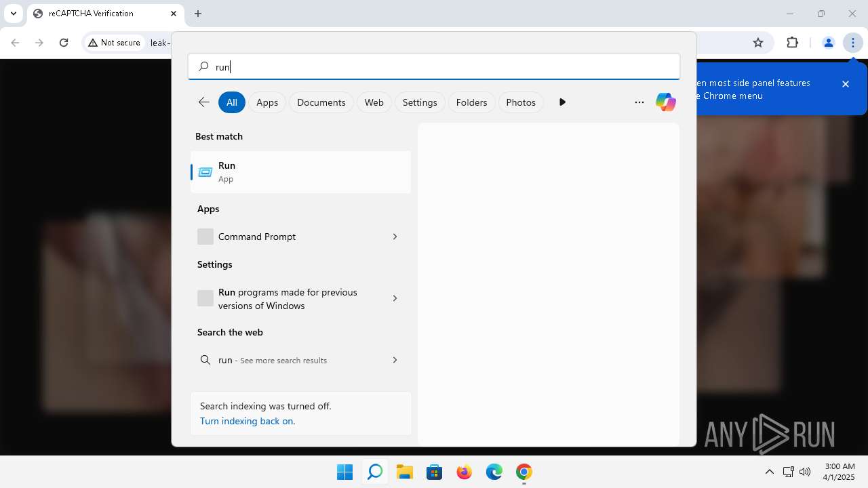
Task: Bookmark this page with the star
Action: click(758, 43)
